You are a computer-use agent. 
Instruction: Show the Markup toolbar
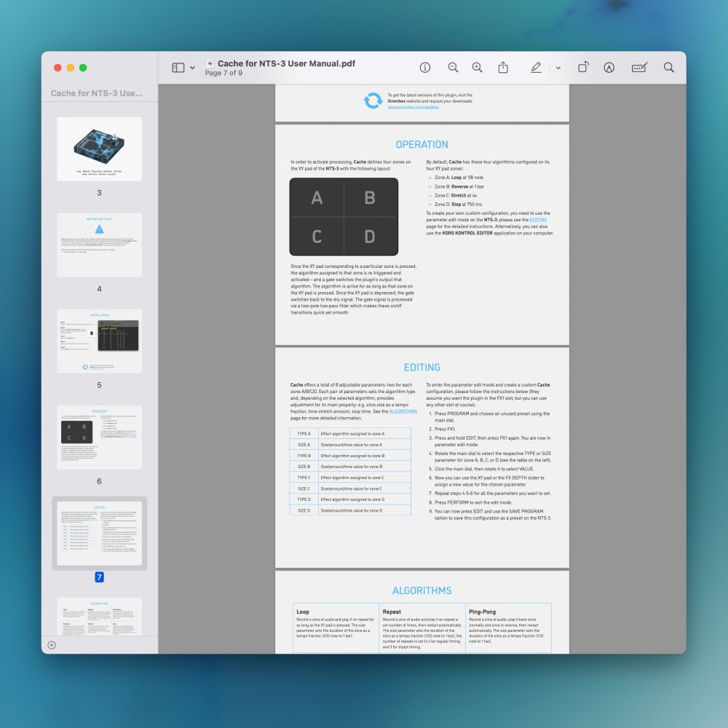pos(609,68)
